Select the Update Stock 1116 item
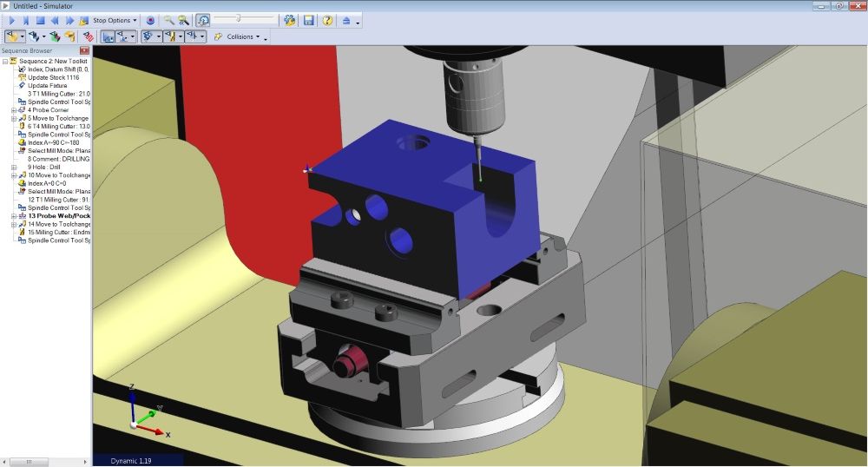This screenshot has width=868, height=467. coord(53,77)
